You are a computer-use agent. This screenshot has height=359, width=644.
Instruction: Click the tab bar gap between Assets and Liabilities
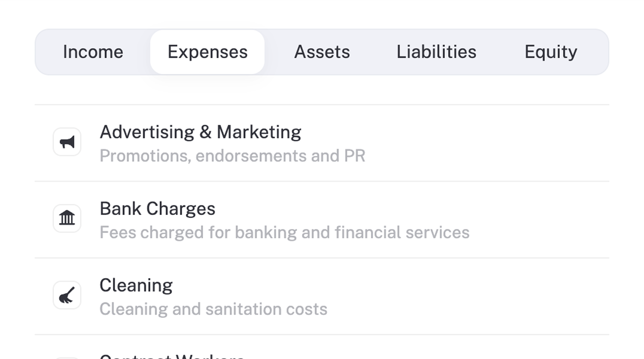pyautogui.click(x=373, y=52)
